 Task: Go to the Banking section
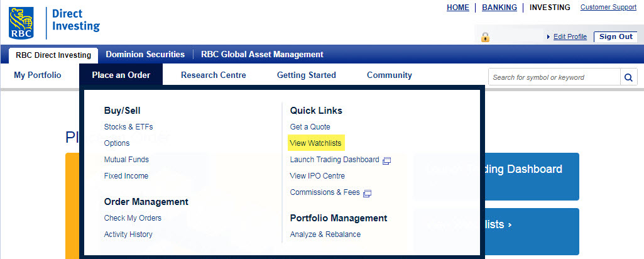click(499, 8)
